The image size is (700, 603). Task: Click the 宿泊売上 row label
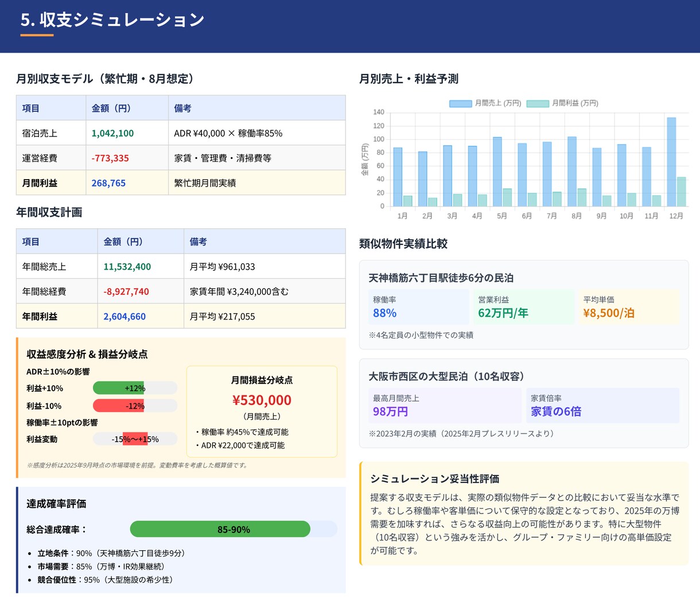tap(40, 133)
